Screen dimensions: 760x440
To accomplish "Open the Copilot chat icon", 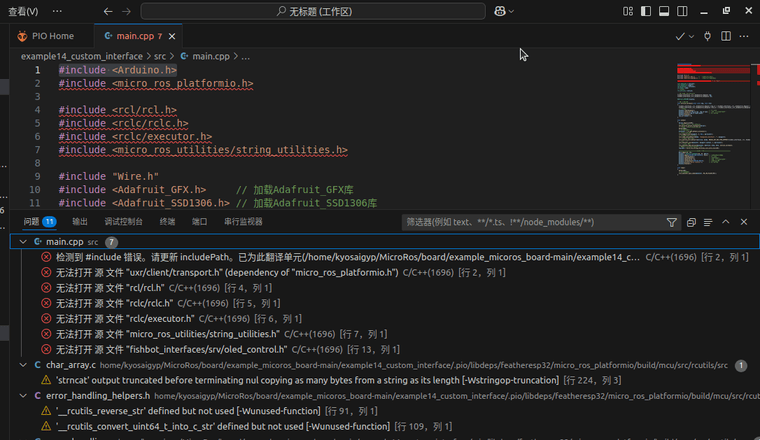I will point(500,11).
